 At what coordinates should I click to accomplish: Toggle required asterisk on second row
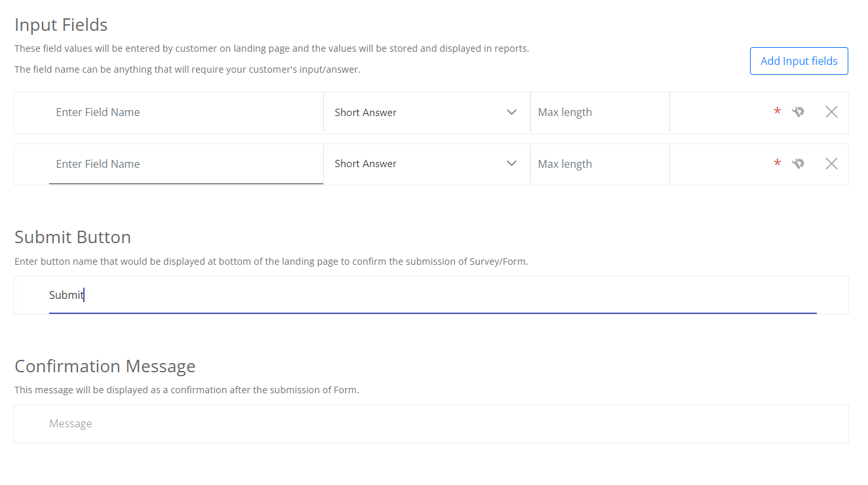777,164
